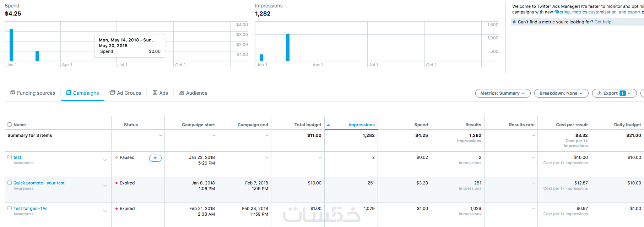This screenshot has height=227, width=644.
Task: Click the bar chart icon beside metric help
Action: [514, 22]
